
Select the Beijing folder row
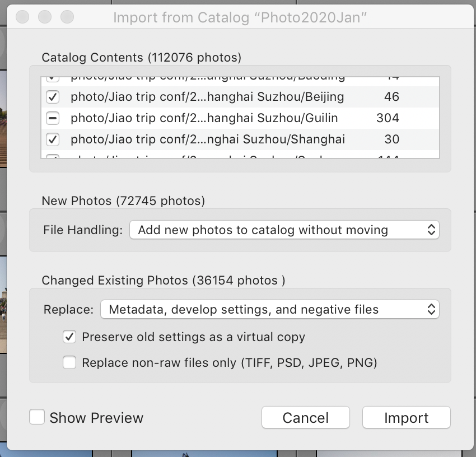click(x=207, y=97)
